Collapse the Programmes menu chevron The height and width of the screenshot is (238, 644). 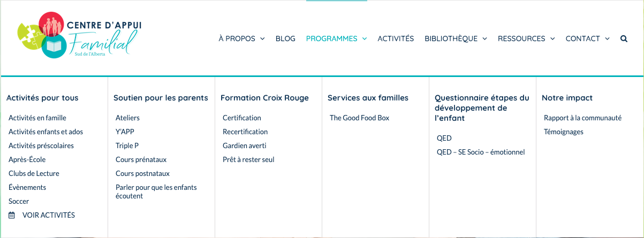coord(365,39)
